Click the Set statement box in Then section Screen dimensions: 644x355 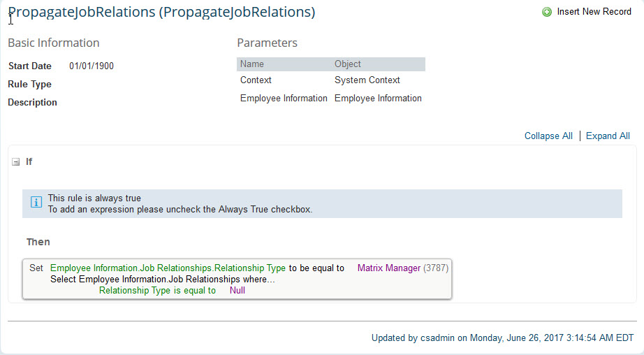pyautogui.click(x=237, y=279)
